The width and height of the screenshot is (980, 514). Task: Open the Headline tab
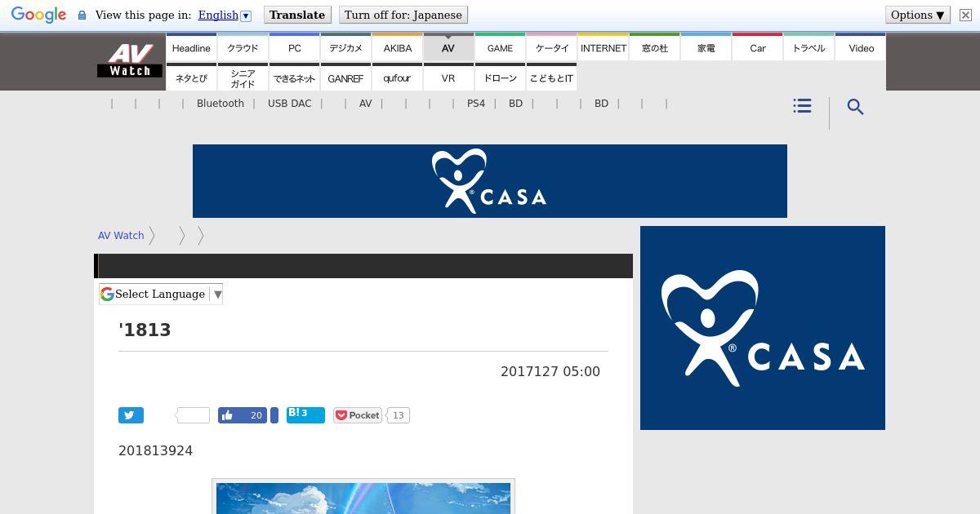(191, 48)
